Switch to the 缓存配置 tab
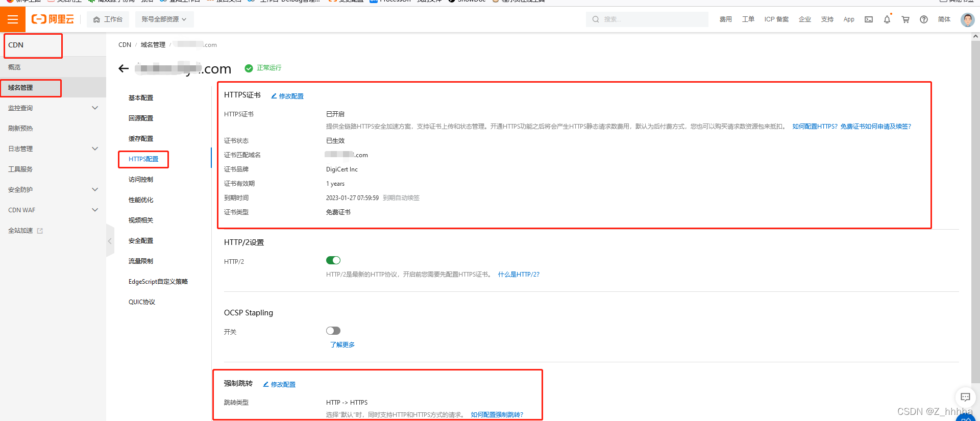The height and width of the screenshot is (421, 980). coord(141,139)
